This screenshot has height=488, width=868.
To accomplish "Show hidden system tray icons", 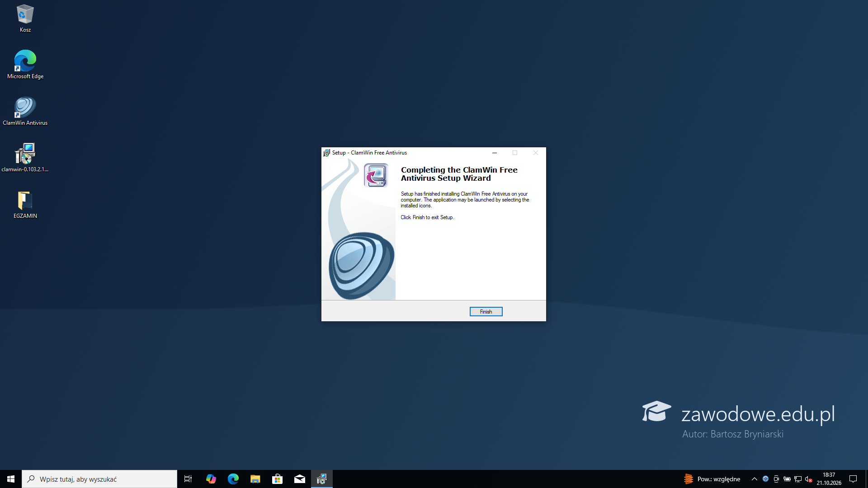I will pos(754,479).
